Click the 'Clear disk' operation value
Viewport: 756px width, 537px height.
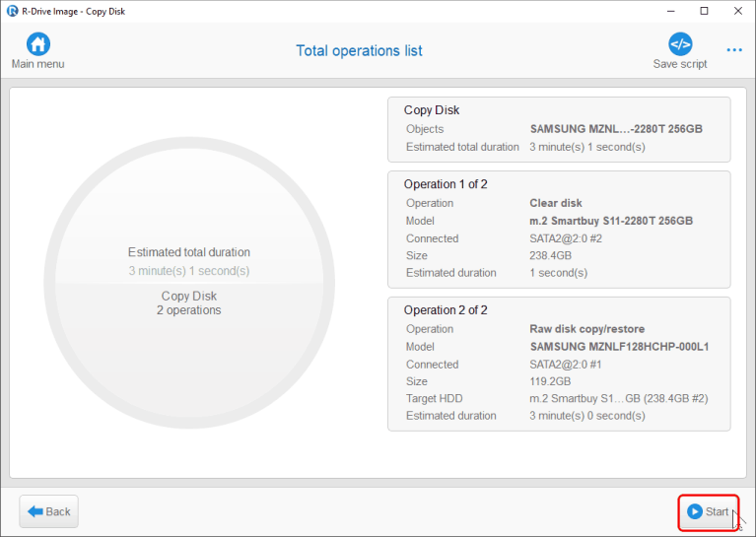556,203
